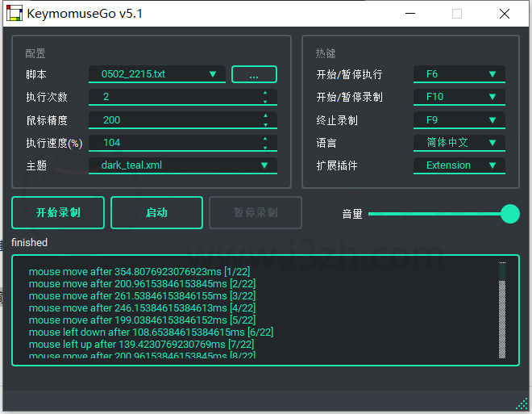Decrease mouse precision with down arrow

[265, 124]
